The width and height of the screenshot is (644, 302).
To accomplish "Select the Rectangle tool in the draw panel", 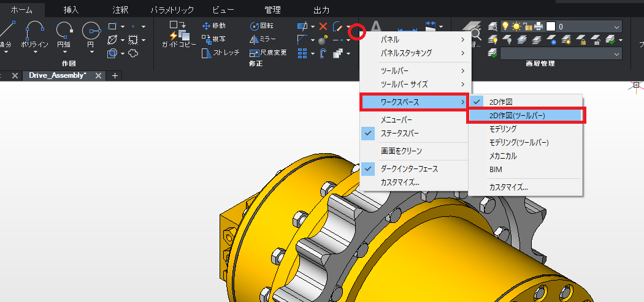I will click(x=112, y=26).
